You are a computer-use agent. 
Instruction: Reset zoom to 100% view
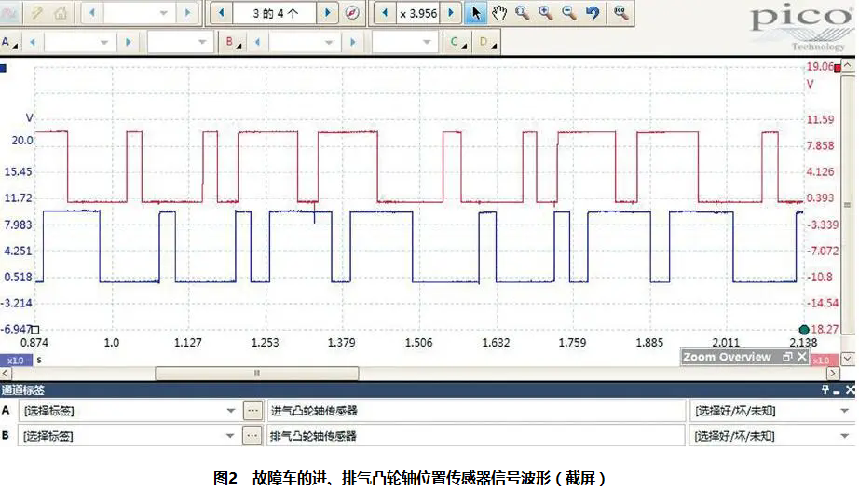click(620, 13)
